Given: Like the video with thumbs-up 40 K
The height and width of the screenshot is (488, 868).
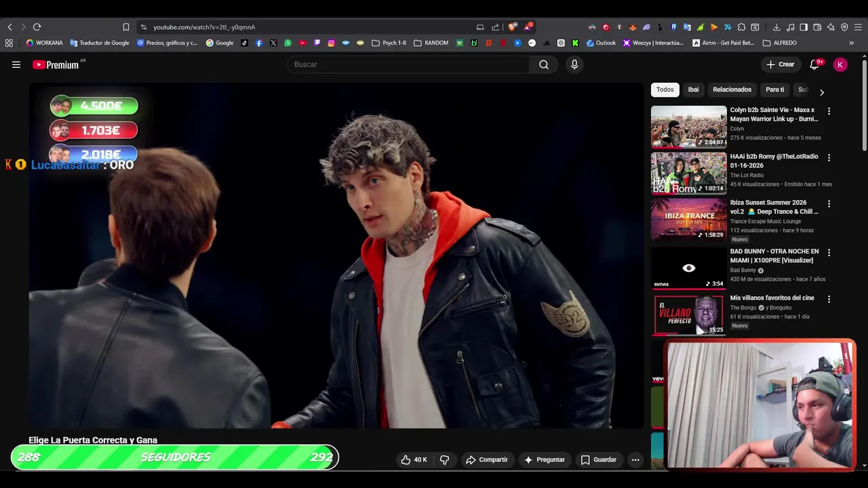Looking at the screenshot, I should [414, 460].
